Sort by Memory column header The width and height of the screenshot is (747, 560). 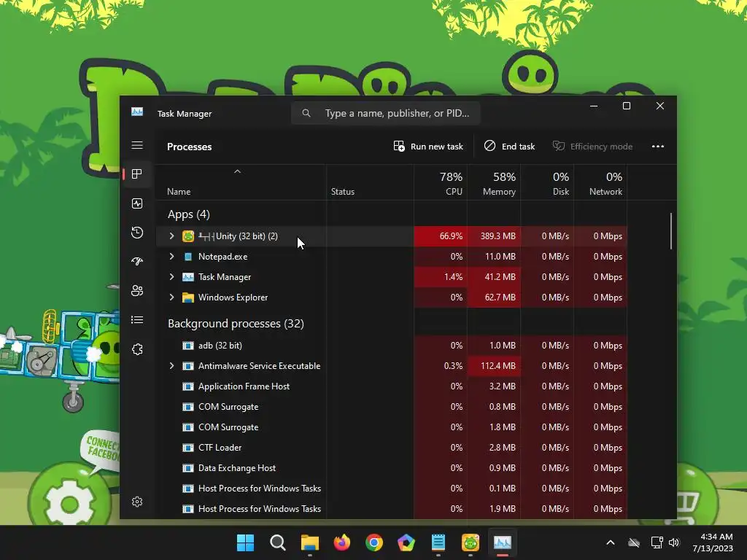pos(494,183)
